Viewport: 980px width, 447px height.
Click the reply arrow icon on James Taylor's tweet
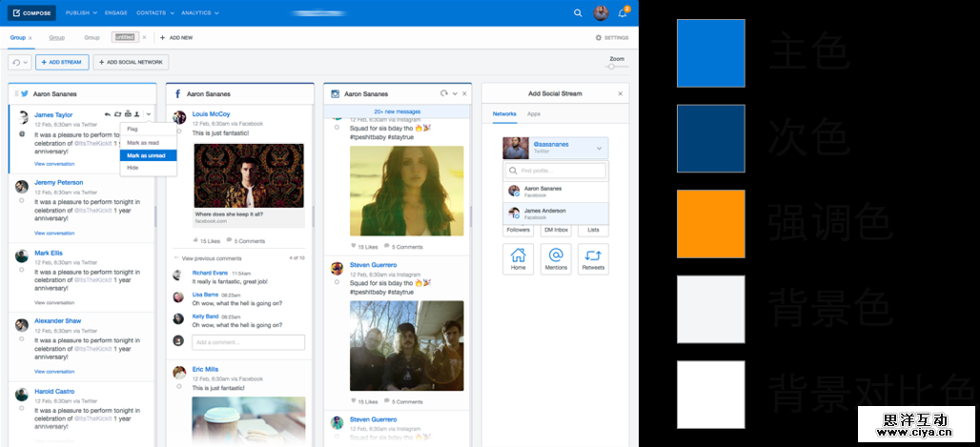coord(107,114)
